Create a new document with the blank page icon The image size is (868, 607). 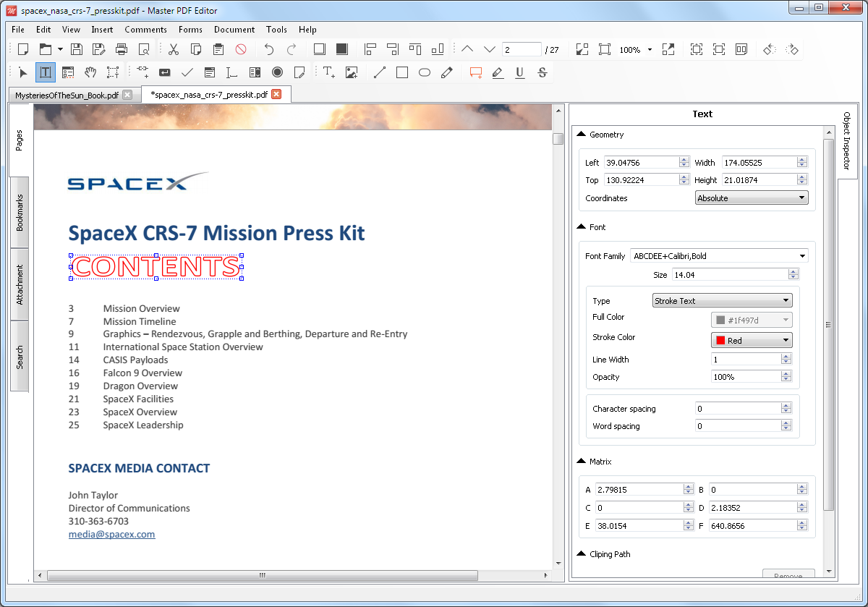coord(23,49)
